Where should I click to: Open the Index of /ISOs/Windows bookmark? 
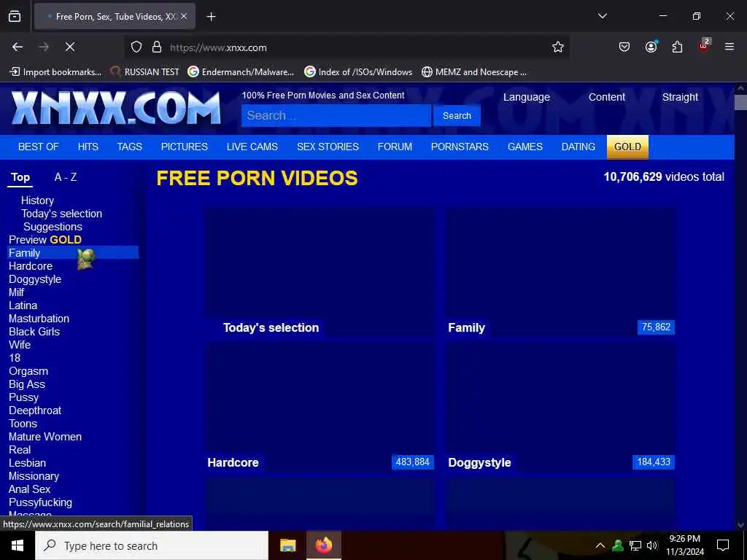pos(358,72)
